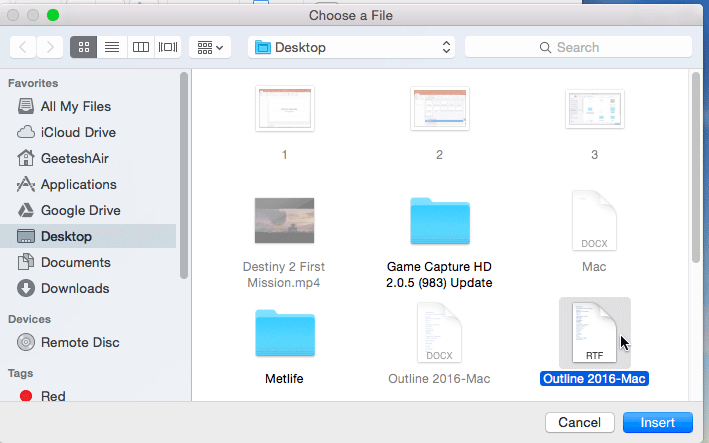Click the Cancel button
The width and height of the screenshot is (709, 443).
(x=580, y=423)
